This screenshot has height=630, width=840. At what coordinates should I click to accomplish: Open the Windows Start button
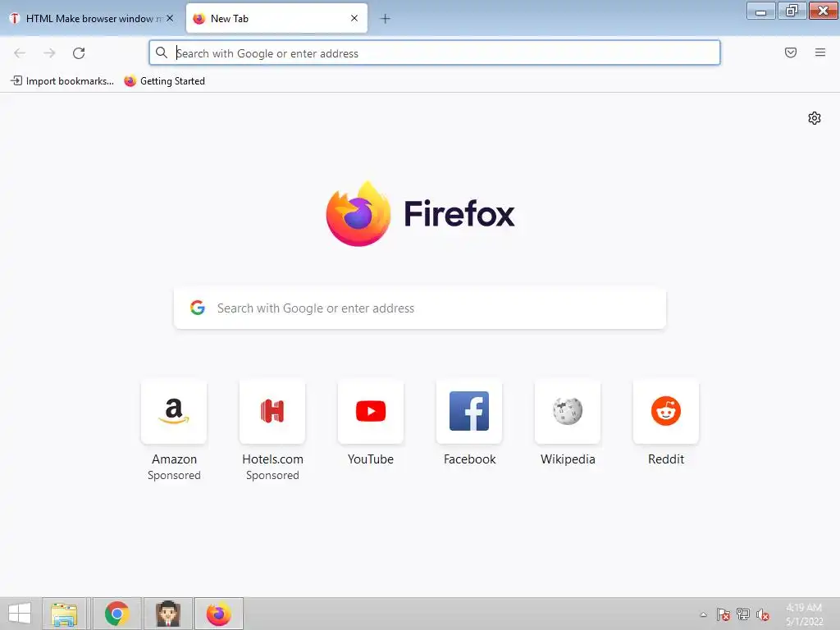[20, 614]
